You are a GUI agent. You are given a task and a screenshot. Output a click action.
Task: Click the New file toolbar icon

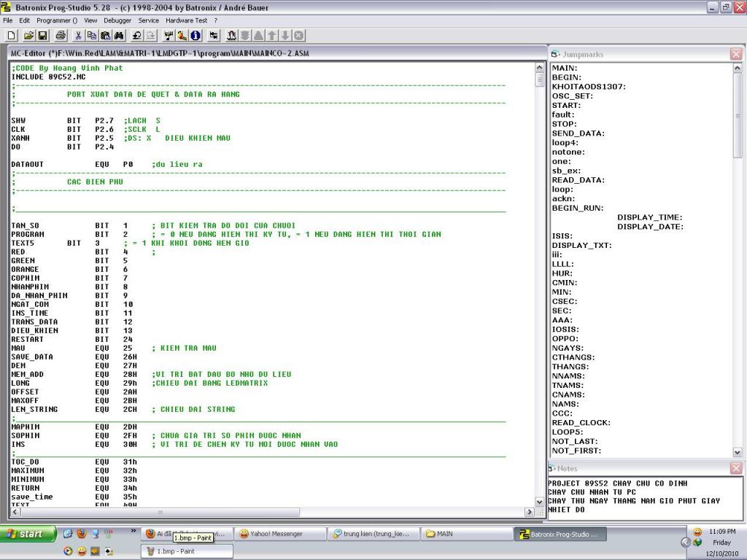point(11,35)
